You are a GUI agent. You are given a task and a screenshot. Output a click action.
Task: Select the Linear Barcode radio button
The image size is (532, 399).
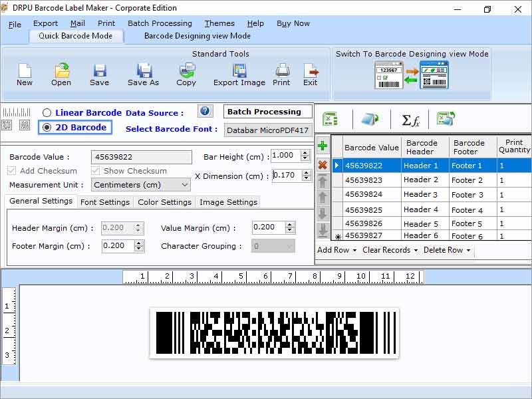[x=46, y=111]
